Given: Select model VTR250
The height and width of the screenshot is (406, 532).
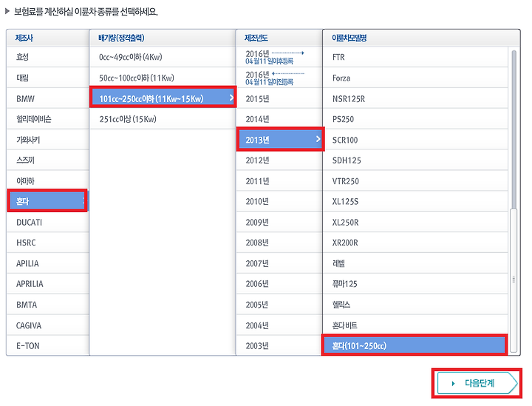Looking at the screenshot, I should [415, 181].
